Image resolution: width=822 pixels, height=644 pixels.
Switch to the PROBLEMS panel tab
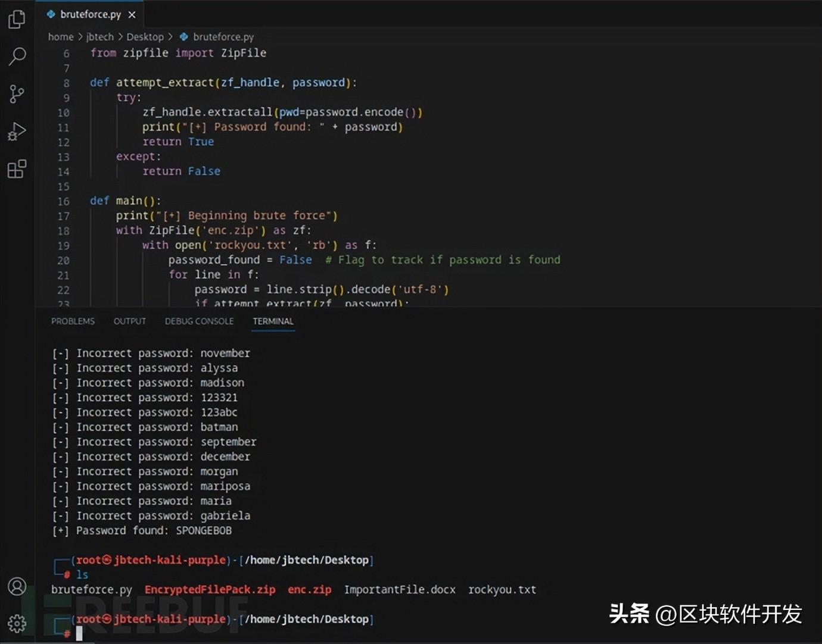pyautogui.click(x=73, y=321)
